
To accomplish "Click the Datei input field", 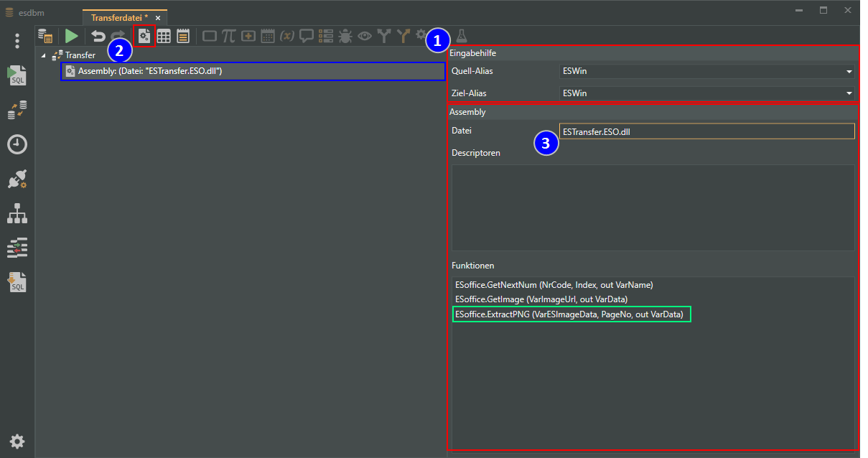I will 706,131.
